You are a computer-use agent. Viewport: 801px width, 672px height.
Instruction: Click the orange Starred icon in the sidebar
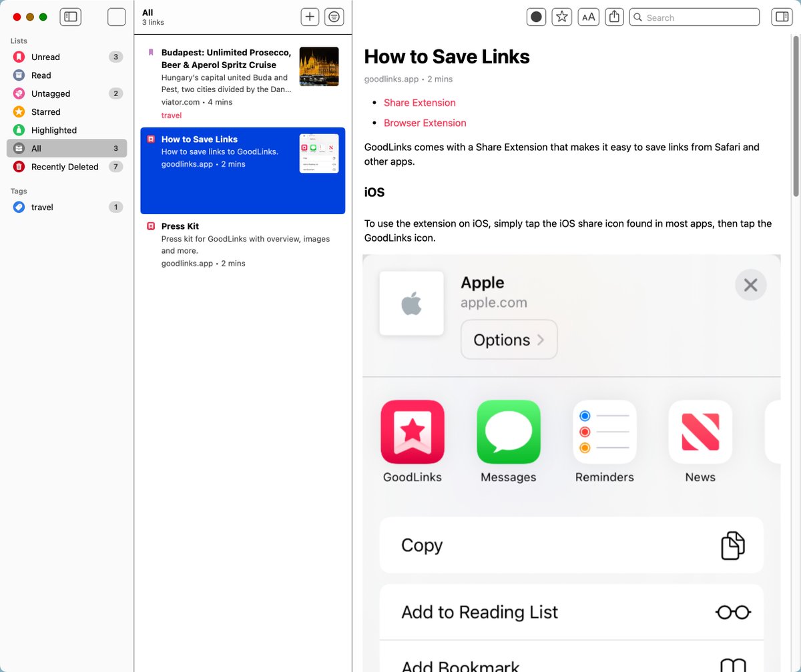coord(19,112)
